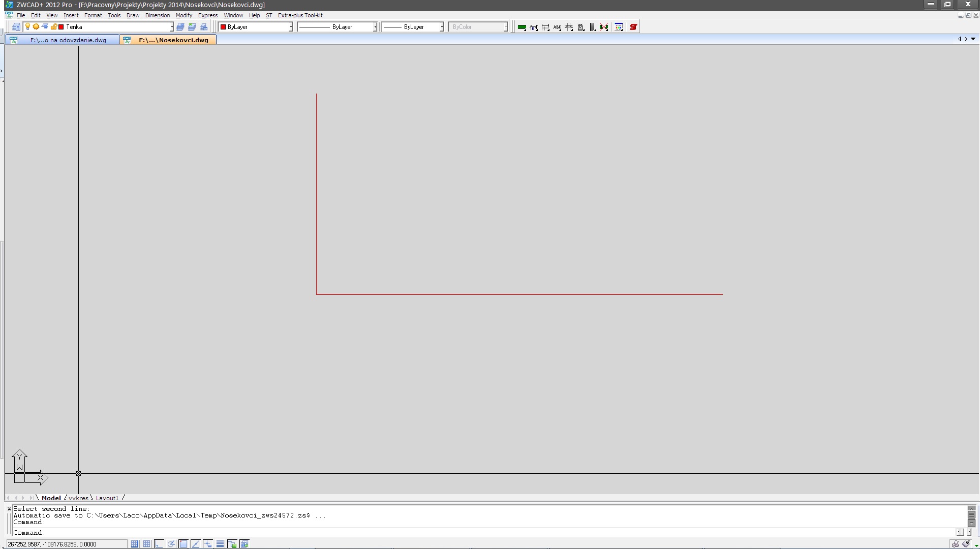Click the red layer color swatch
This screenshot has width=980, height=549.
pos(61,27)
